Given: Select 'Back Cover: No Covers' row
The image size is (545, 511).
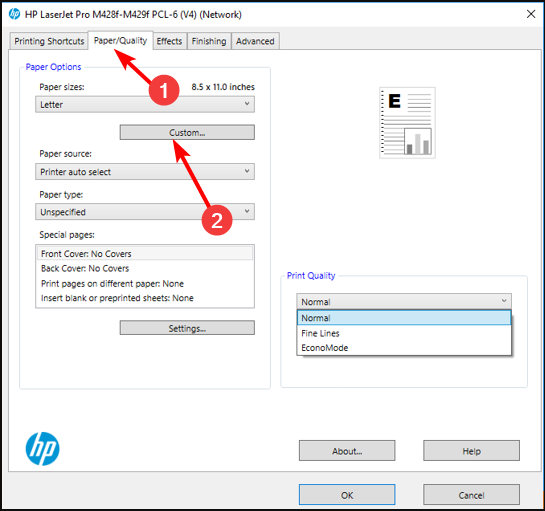Looking at the screenshot, I should point(145,268).
